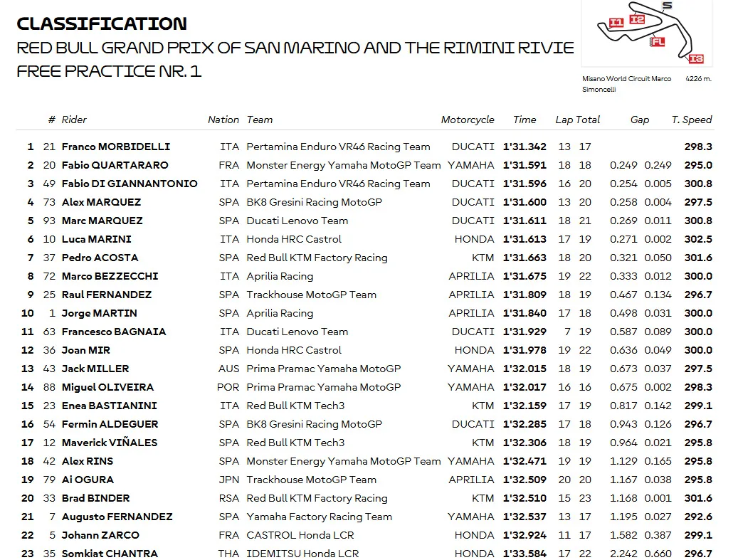Click the FL finish line marker on map
Screen dimensions: 738x560
pos(657,42)
